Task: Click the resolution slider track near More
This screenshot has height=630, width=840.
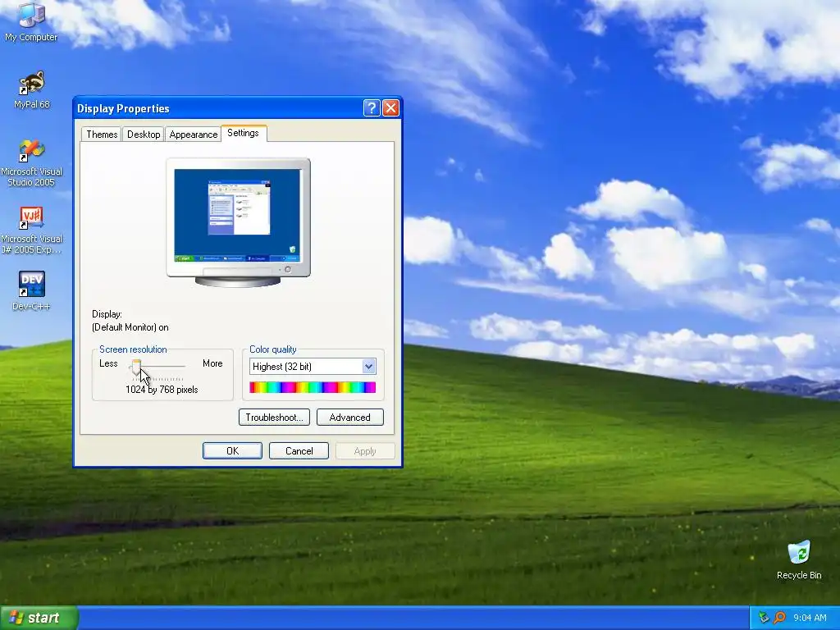Action: [180, 367]
